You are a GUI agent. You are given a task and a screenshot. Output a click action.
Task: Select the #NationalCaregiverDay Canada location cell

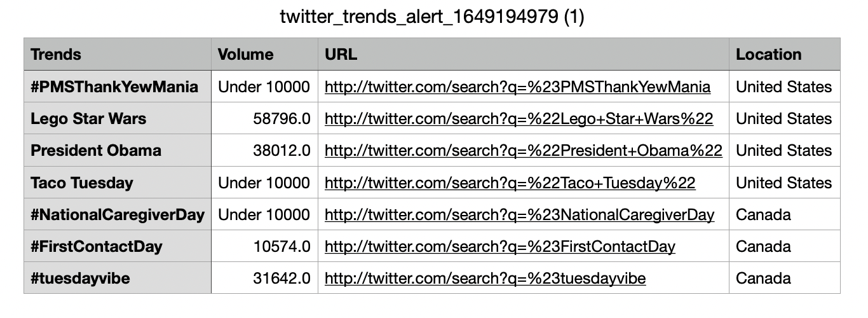(785, 214)
